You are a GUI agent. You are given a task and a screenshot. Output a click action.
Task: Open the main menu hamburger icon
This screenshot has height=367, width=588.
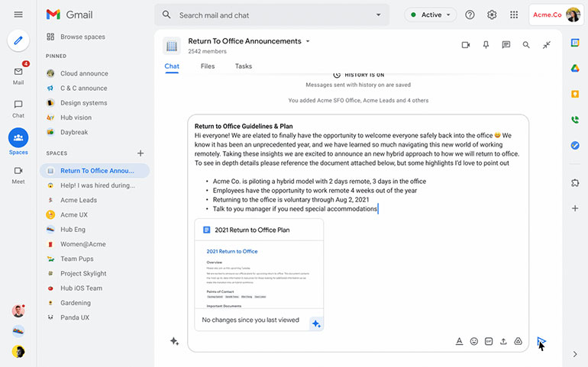click(x=18, y=14)
